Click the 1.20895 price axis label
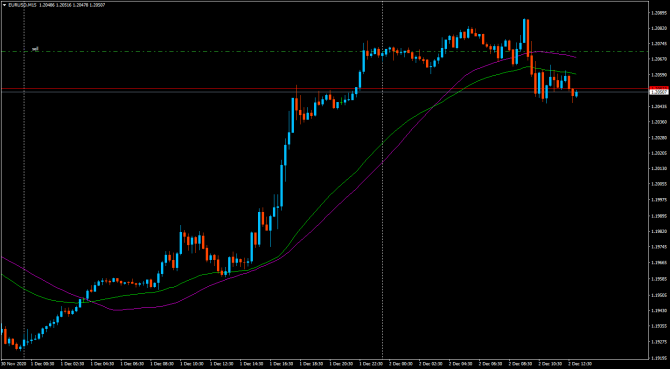670x369 pixels. click(x=658, y=12)
